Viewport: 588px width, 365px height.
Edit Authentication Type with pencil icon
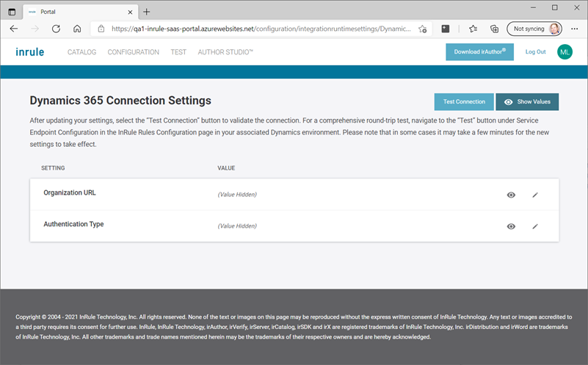(x=535, y=226)
